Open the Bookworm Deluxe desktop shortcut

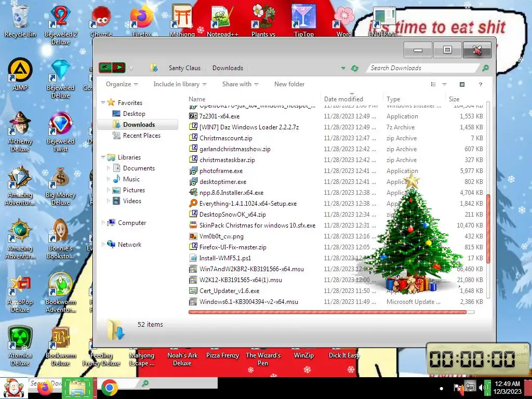coord(60,346)
